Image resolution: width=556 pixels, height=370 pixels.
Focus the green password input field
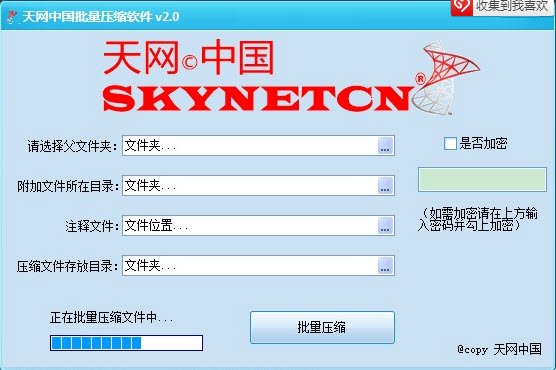pyautogui.click(x=483, y=180)
